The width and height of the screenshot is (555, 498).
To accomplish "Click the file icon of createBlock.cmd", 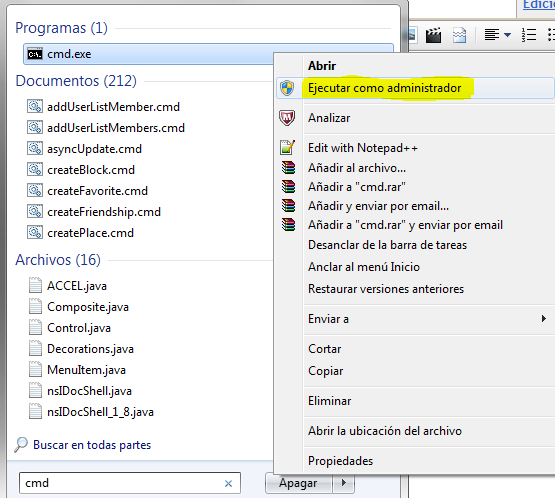I will pos(35,169).
